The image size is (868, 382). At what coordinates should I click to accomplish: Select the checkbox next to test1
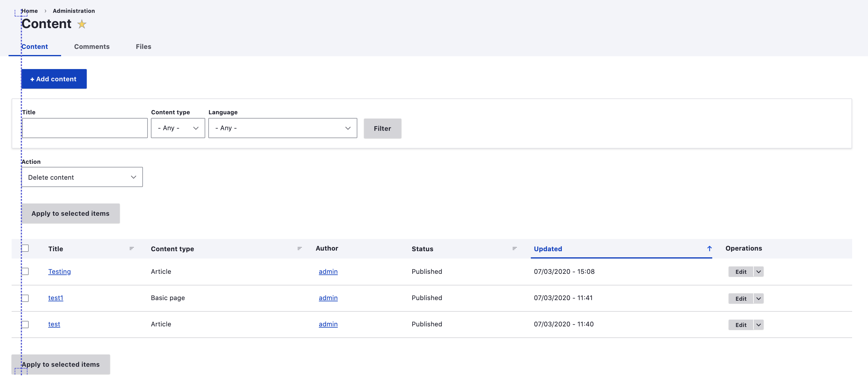[x=25, y=298]
